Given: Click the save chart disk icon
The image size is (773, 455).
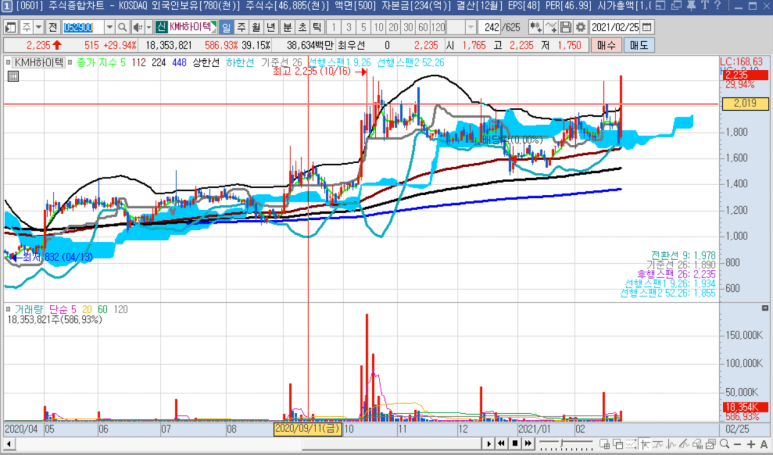Looking at the screenshot, I should (566, 26).
